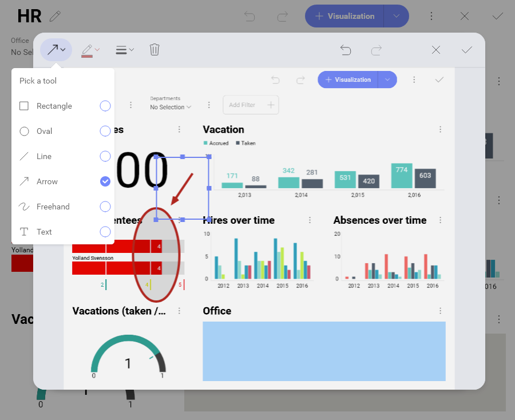Click the Text T icon
The width and height of the screenshot is (515, 420).
24,232
